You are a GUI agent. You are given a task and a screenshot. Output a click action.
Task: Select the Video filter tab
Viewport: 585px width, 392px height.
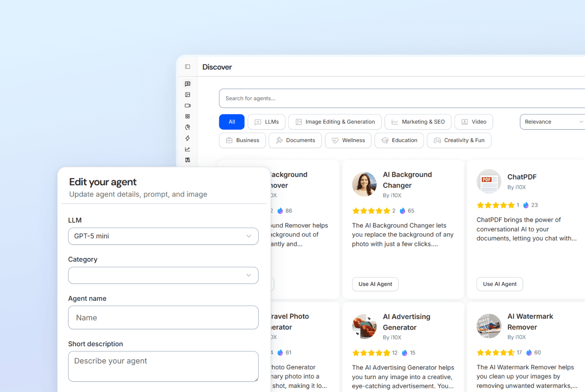pos(474,122)
